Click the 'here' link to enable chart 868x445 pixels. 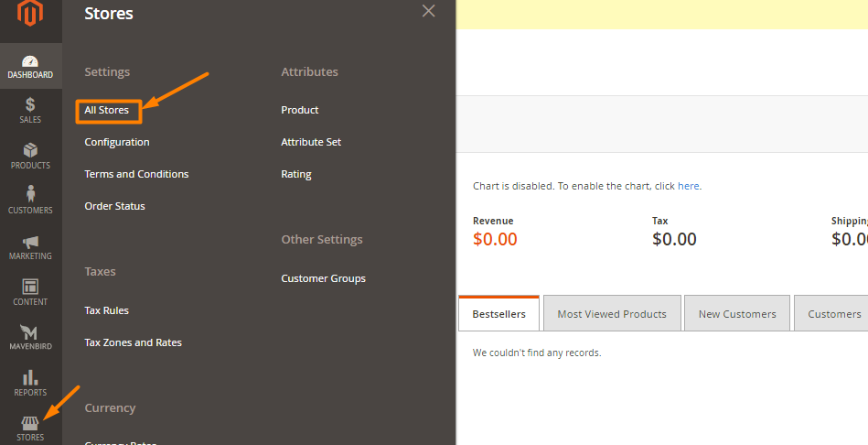[x=688, y=186]
